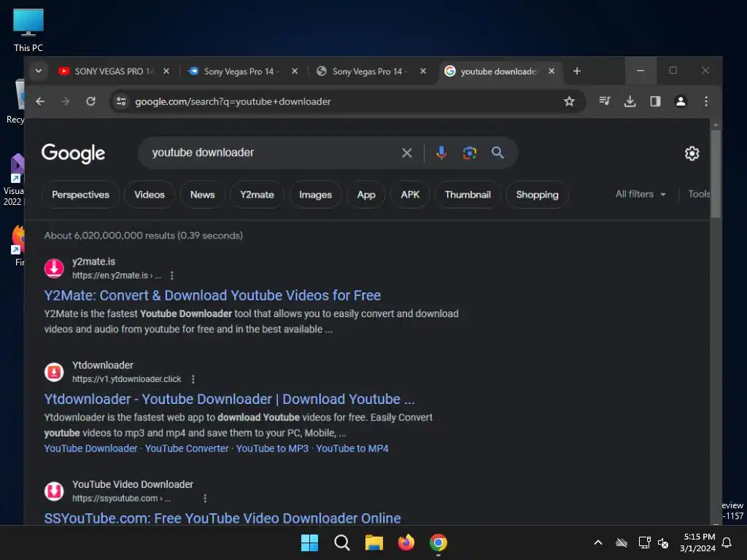Switch to third Sony Vegas Pro 14 tab

coord(370,71)
